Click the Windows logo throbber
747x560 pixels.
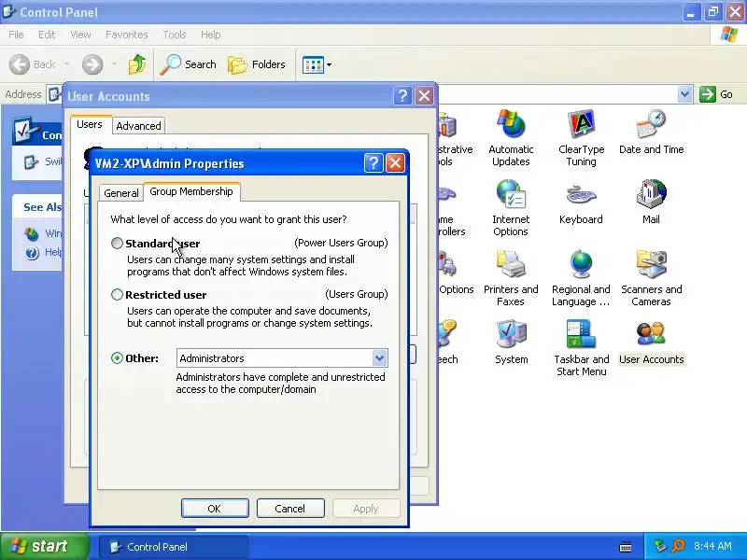[x=729, y=35]
